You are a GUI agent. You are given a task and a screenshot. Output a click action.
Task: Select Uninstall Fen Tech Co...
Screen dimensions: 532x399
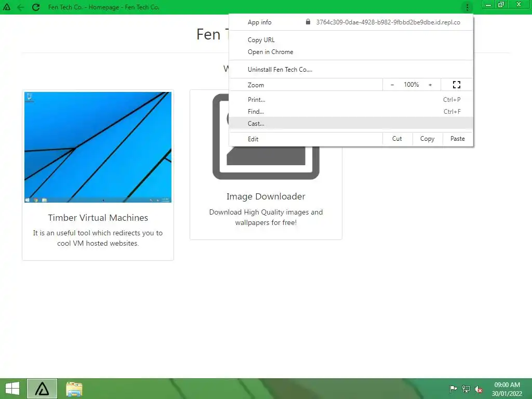point(351,69)
